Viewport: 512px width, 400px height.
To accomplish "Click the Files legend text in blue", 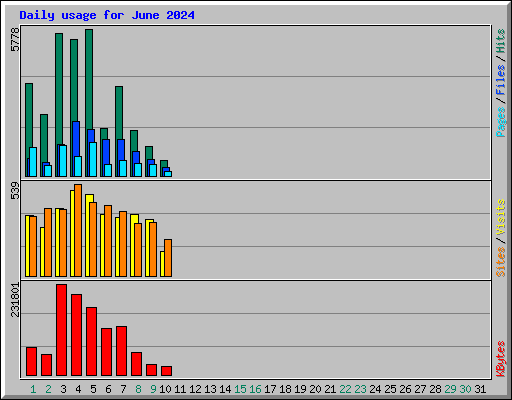I will coord(501,79).
